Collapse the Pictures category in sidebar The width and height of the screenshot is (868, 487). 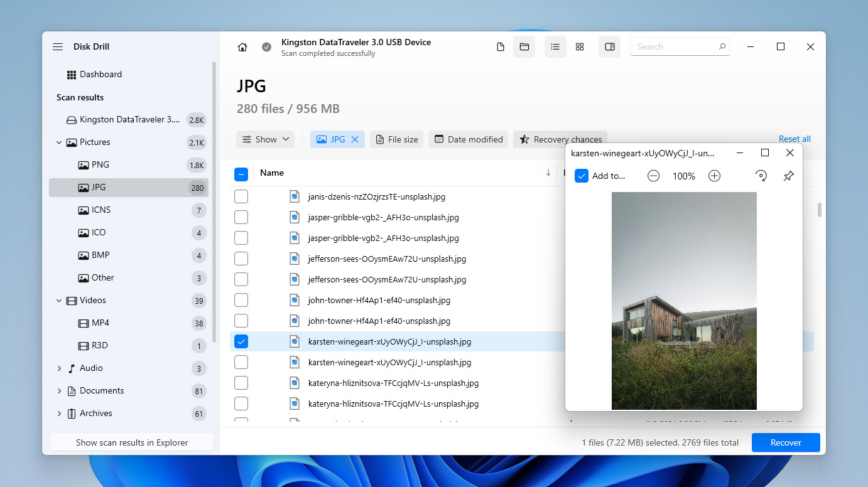click(x=60, y=142)
